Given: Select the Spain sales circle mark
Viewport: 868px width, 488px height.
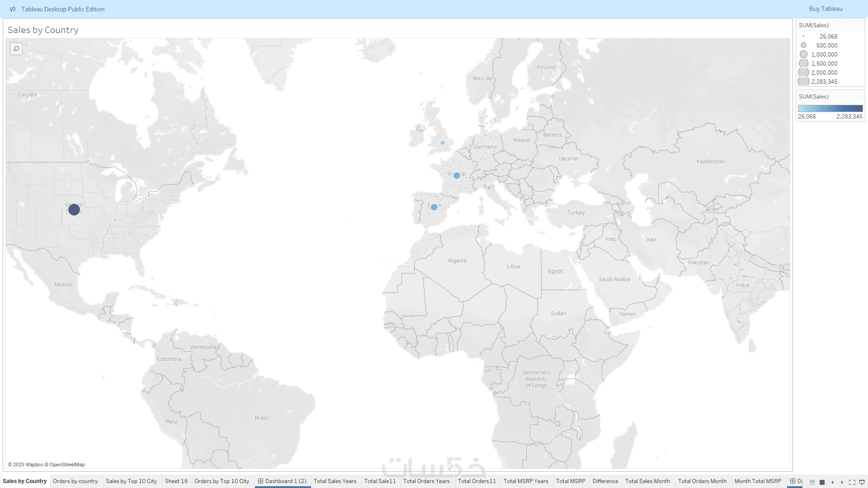Looking at the screenshot, I should [434, 207].
